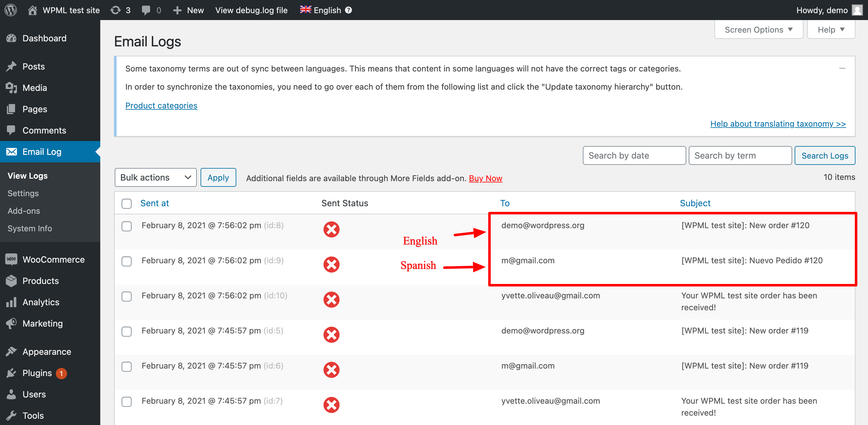
Task: Click the Search Logs button
Action: pyautogui.click(x=824, y=156)
